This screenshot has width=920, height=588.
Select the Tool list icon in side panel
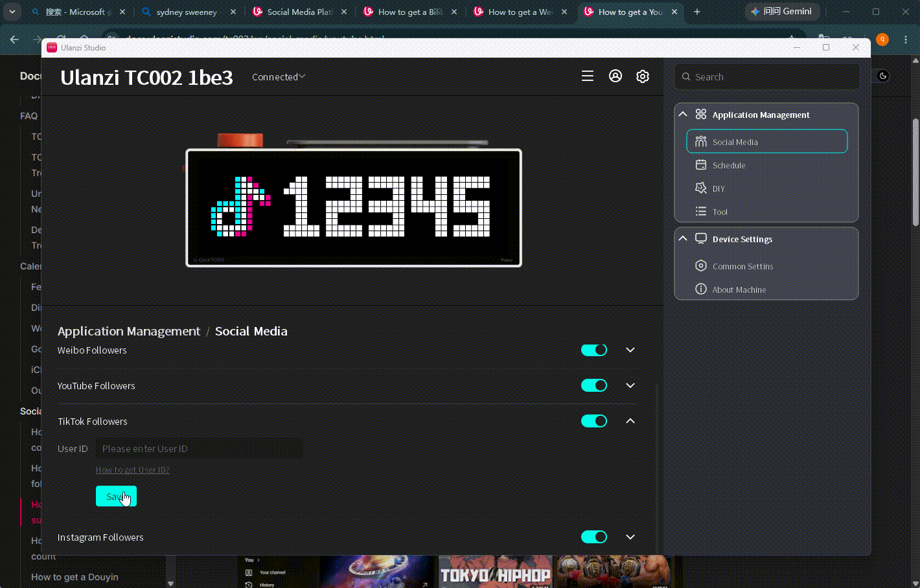701,212
